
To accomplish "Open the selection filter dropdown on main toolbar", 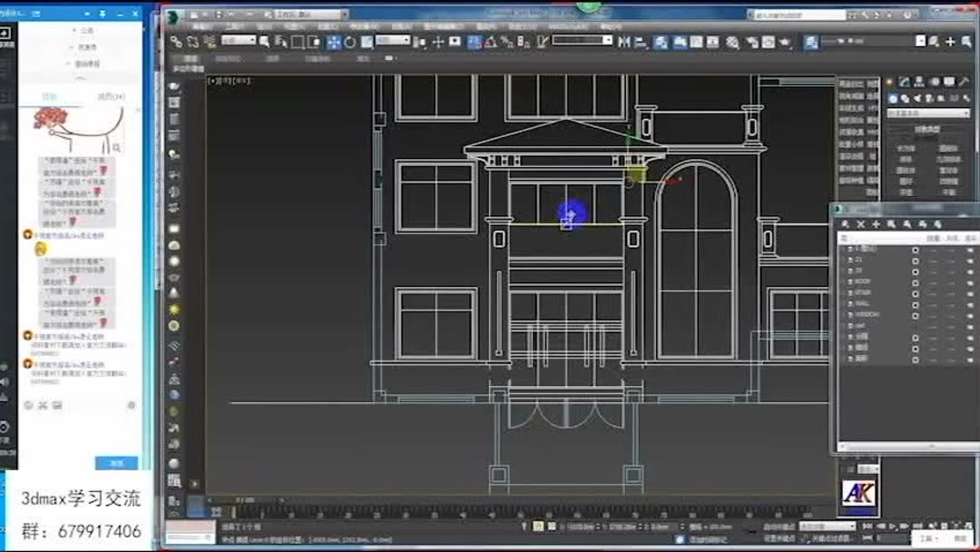I will pyautogui.click(x=238, y=42).
